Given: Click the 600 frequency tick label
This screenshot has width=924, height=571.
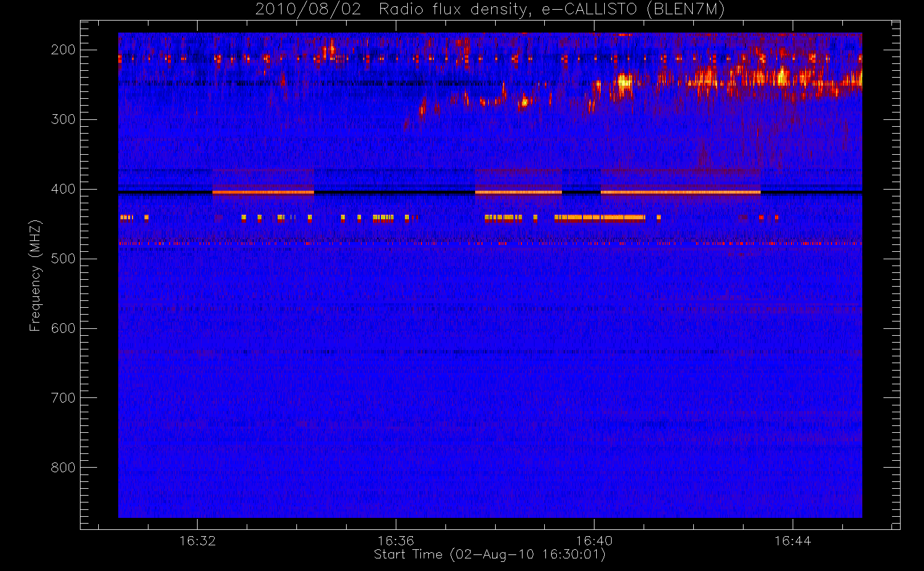Looking at the screenshot, I should coord(63,328).
